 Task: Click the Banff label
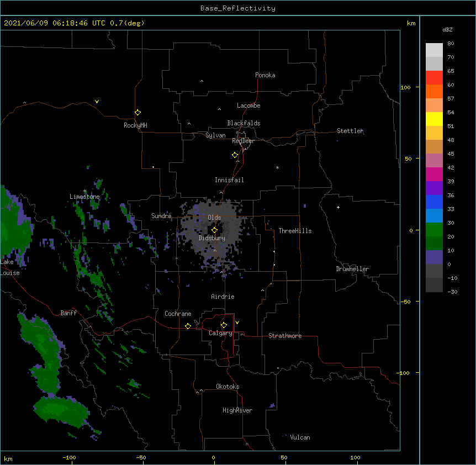(x=68, y=313)
